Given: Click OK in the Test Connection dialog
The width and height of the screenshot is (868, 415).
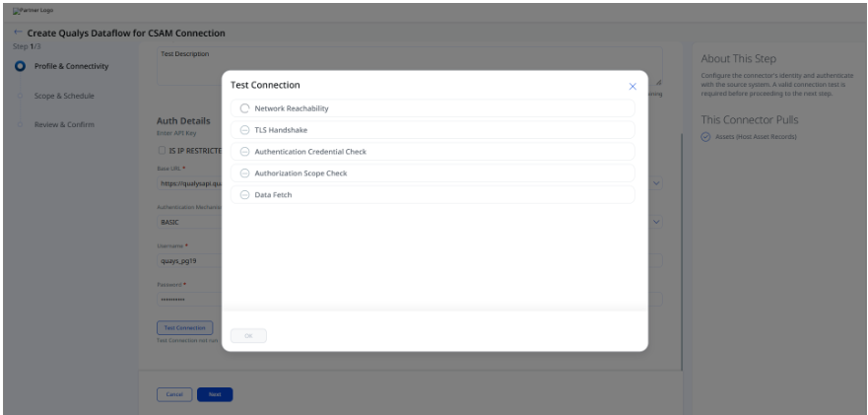Looking at the screenshot, I should pos(248,336).
